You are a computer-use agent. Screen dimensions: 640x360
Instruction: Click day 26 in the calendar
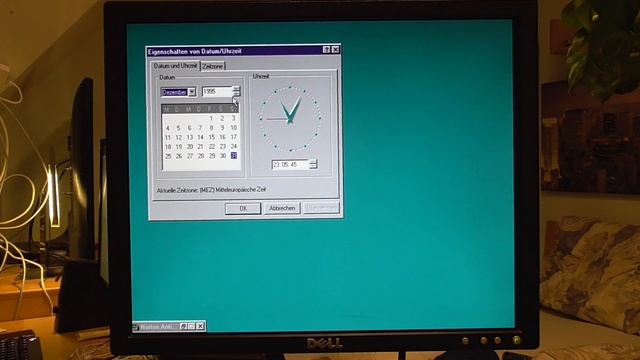click(x=179, y=156)
